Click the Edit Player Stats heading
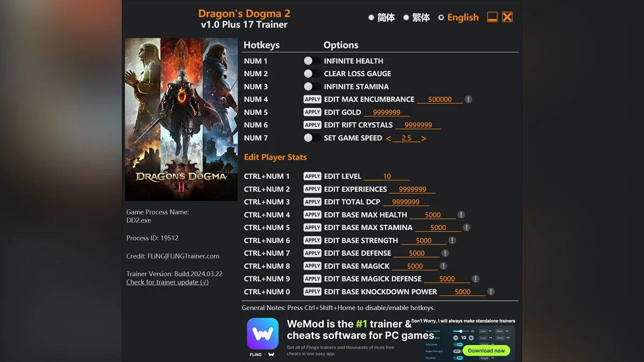The height and width of the screenshot is (362, 644). point(275,157)
